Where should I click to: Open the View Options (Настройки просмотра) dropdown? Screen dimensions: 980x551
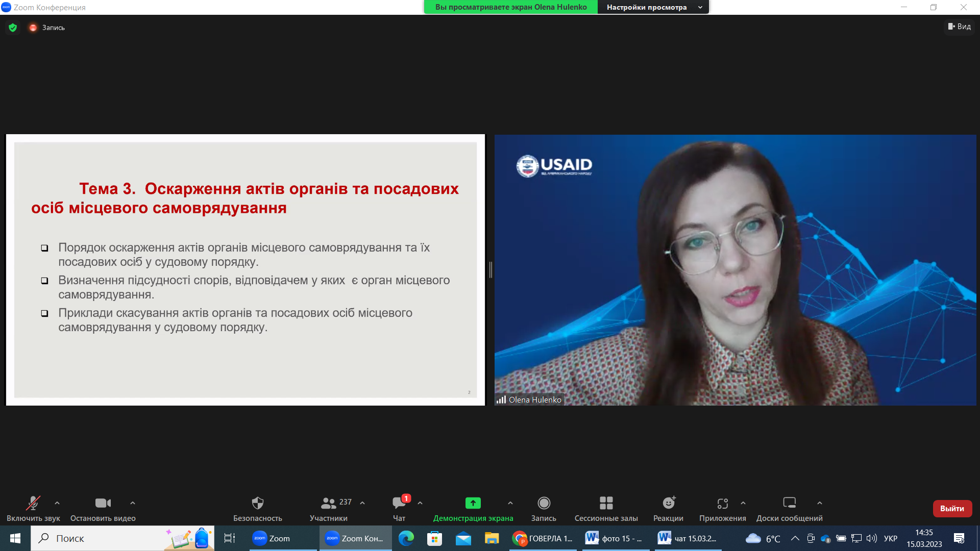653,7
